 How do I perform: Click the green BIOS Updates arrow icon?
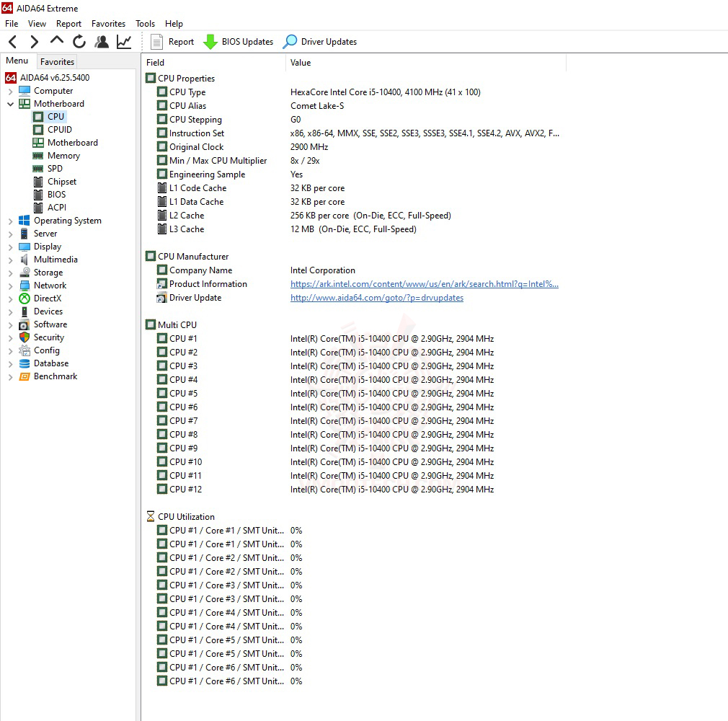point(210,42)
